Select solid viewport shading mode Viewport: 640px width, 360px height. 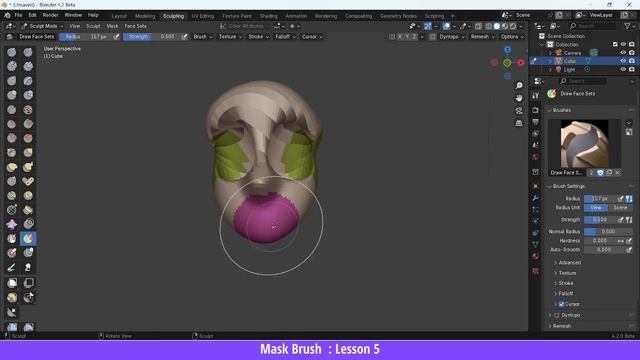click(497, 26)
